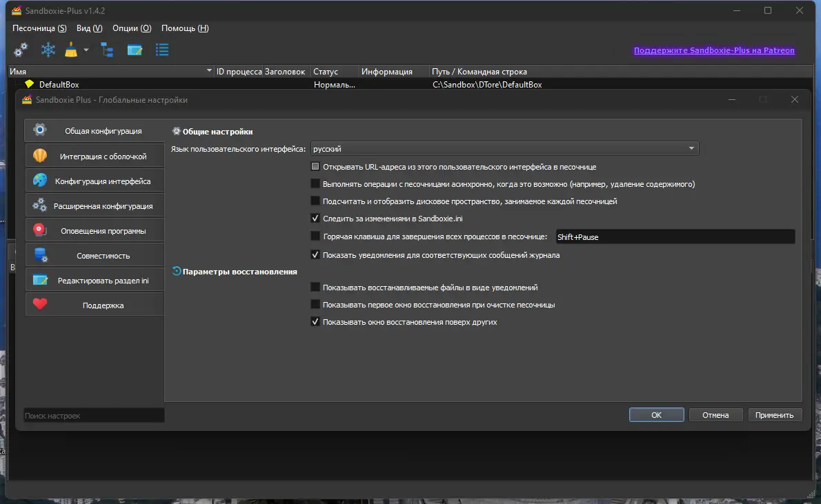The width and height of the screenshot is (821, 504).
Task: Click the Имя column sort arrow
Action: [x=209, y=70]
